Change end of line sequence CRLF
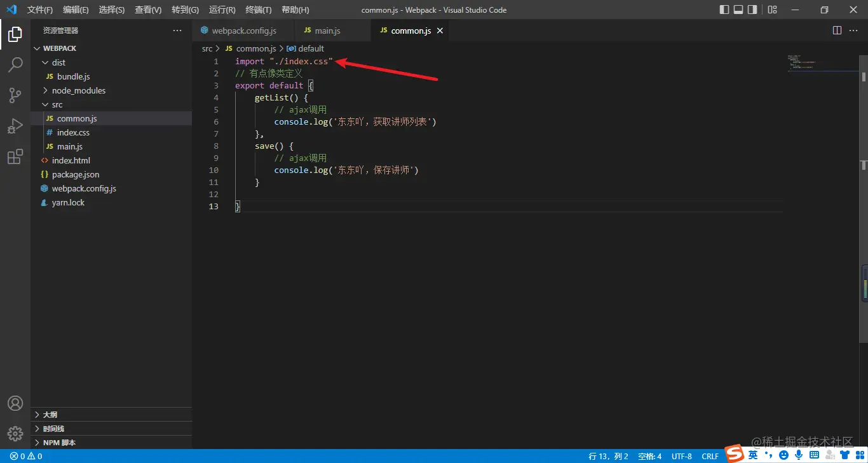The height and width of the screenshot is (463, 868). [x=710, y=456]
